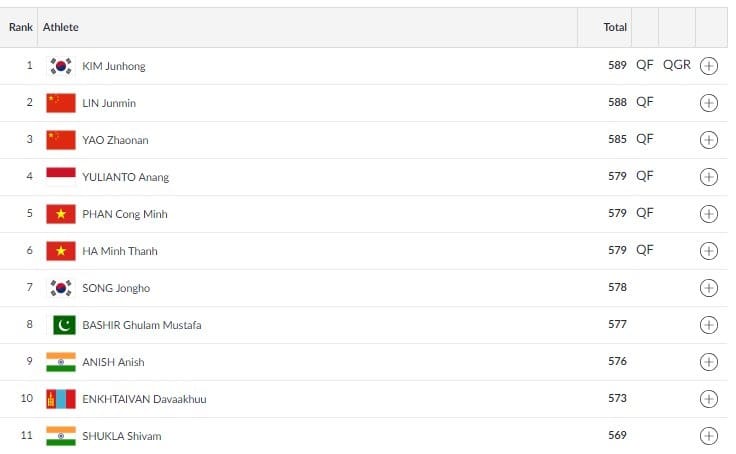The height and width of the screenshot is (454, 736).
Task: Click Vietnam flag next to PHAN Cong Minh
Action: pyautogui.click(x=61, y=214)
